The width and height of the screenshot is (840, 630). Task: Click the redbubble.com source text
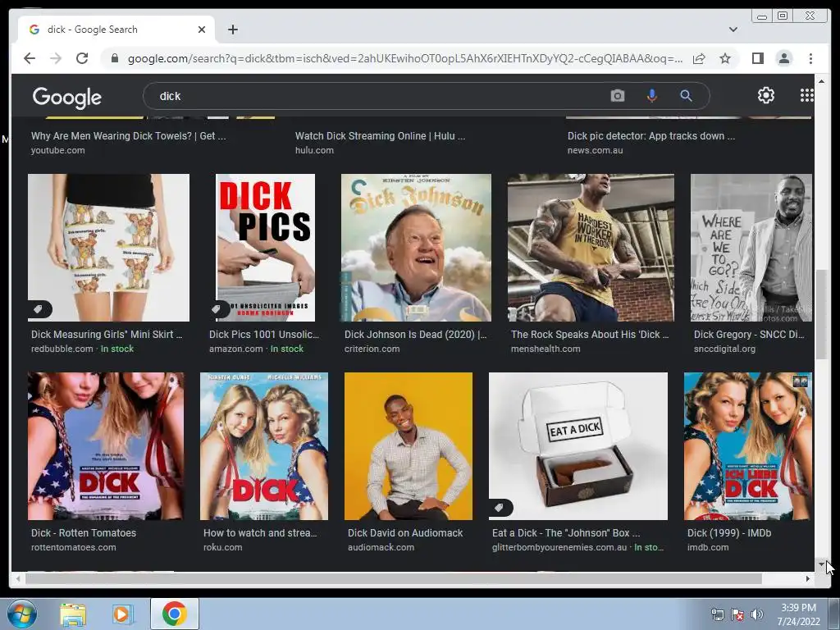[62, 349]
